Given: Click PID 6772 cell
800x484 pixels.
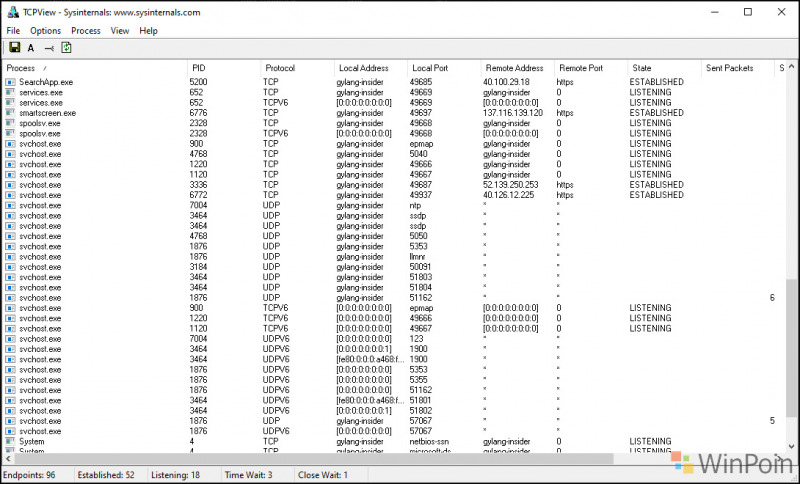Looking at the screenshot, I should click(x=198, y=195).
